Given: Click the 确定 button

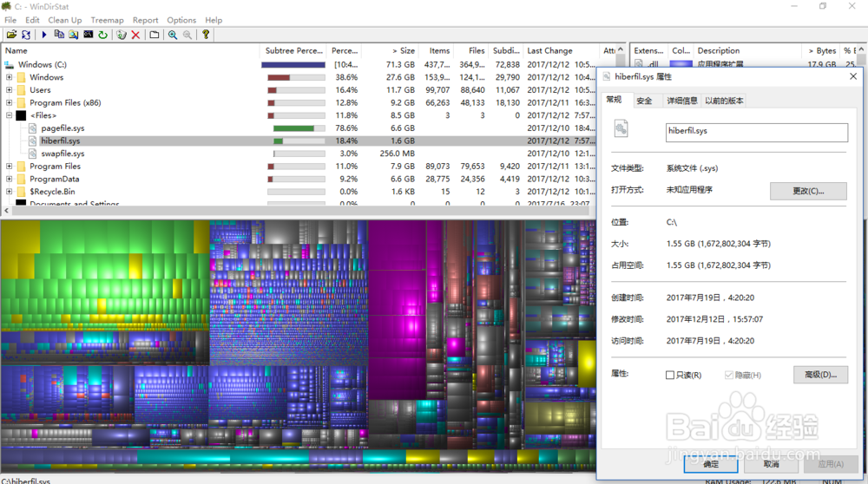Looking at the screenshot, I should [x=711, y=464].
